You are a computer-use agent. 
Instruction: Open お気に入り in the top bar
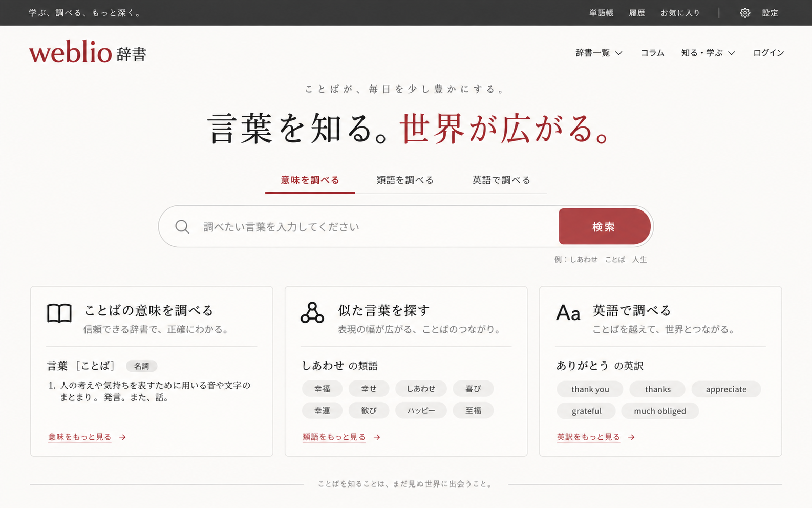(680, 13)
